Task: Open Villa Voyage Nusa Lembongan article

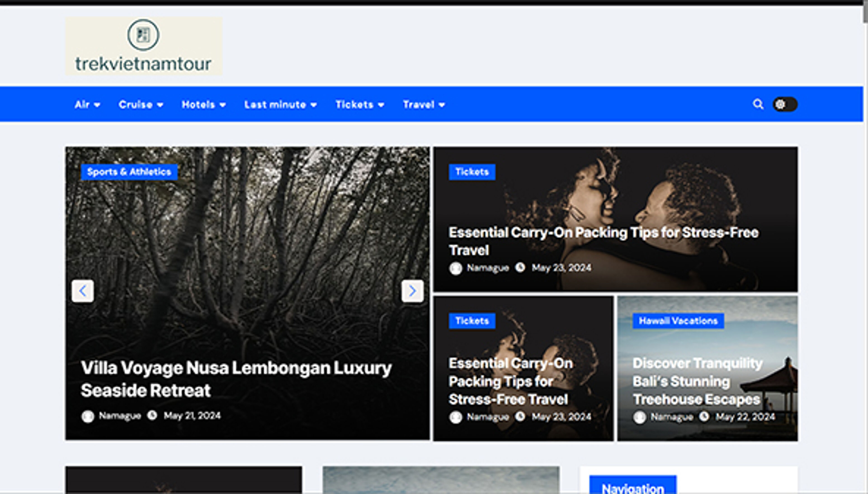Action: pos(236,379)
